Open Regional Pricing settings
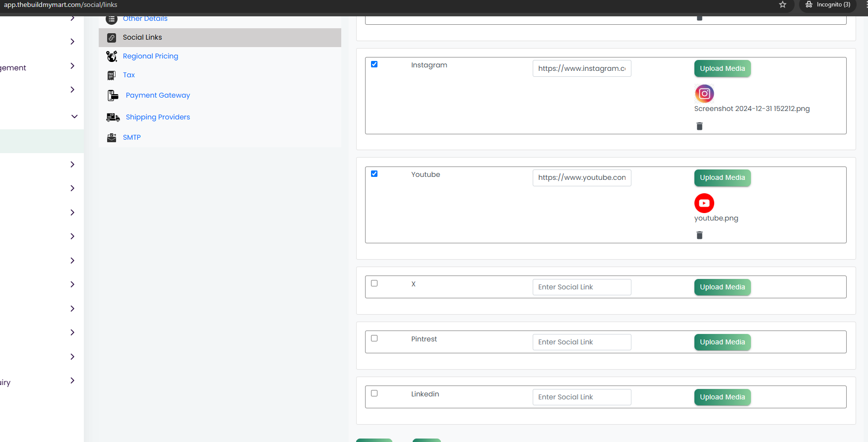The height and width of the screenshot is (442, 868). [x=150, y=56]
